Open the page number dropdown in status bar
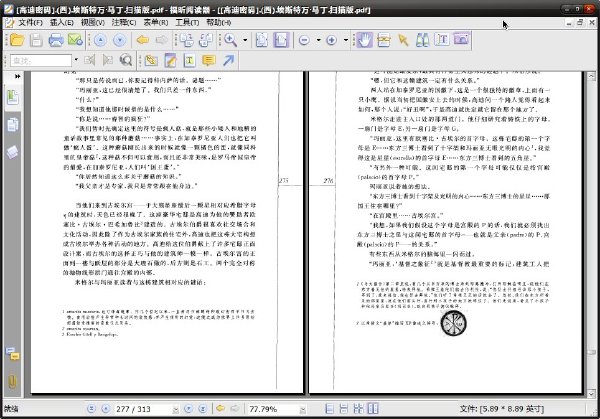Image resolution: width=600 pixels, height=419 pixels. (x=175, y=409)
